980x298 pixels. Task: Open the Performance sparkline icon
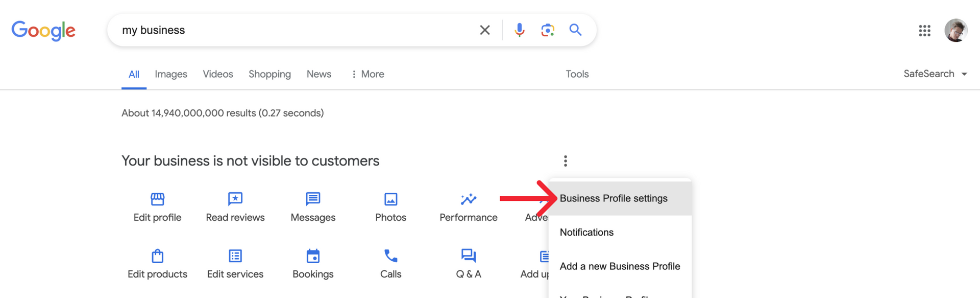(x=469, y=198)
